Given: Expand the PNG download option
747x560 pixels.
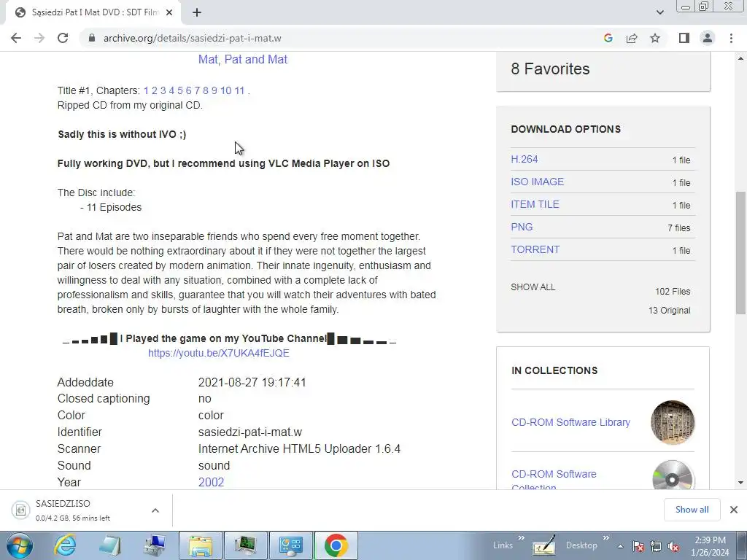Looking at the screenshot, I should [522, 227].
